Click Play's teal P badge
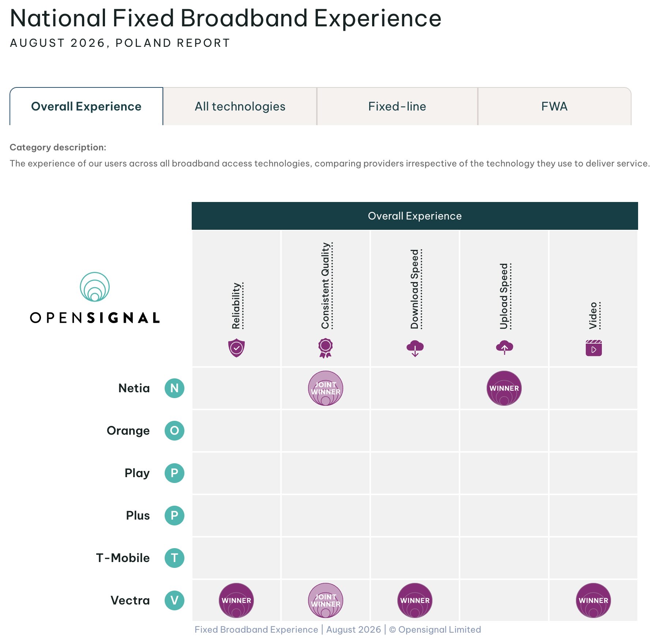Screen dimensions: 652x644 175,473
